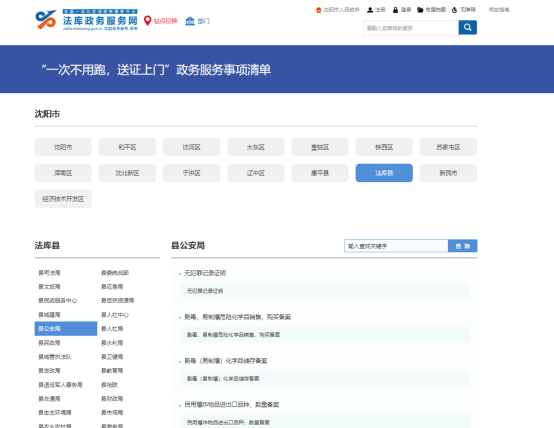The height and width of the screenshot is (428, 554).
Task: Open 县文旅局 in the department list
Action: pos(49,287)
